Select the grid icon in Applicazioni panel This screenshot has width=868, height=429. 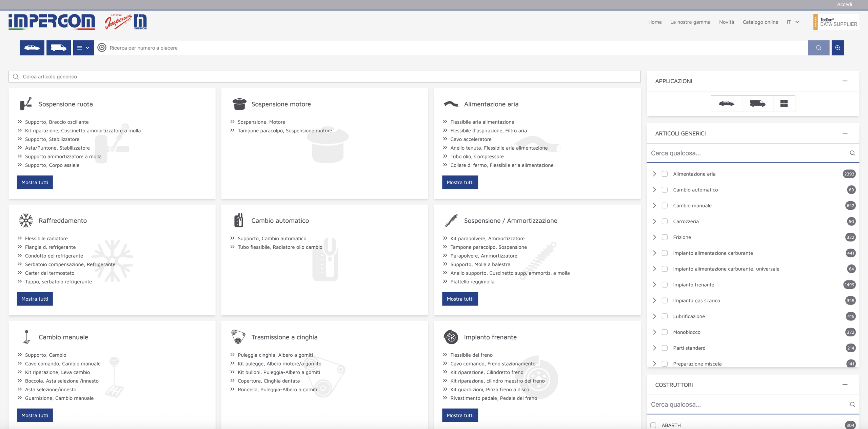click(x=784, y=104)
